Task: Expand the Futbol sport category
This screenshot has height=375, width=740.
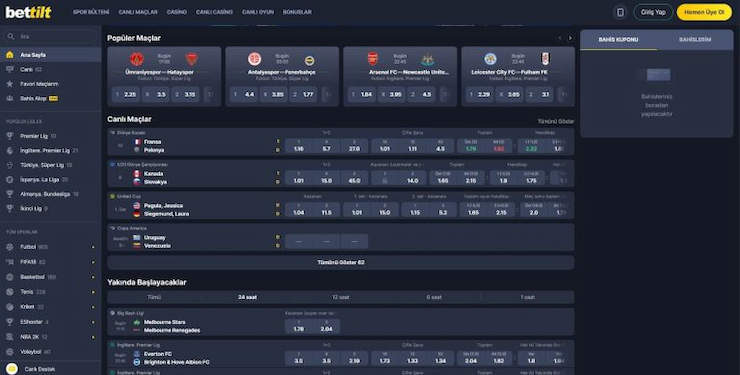Action: (93, 247)
